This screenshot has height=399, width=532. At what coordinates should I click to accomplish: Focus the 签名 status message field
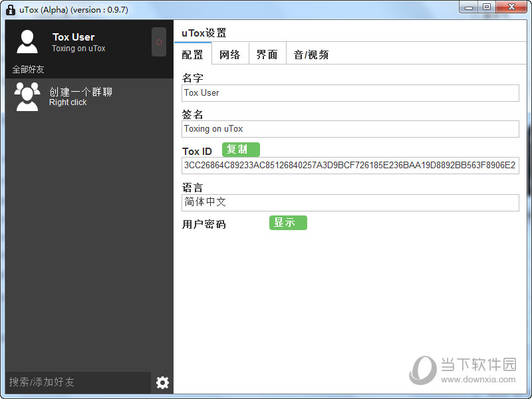[350, 129]
